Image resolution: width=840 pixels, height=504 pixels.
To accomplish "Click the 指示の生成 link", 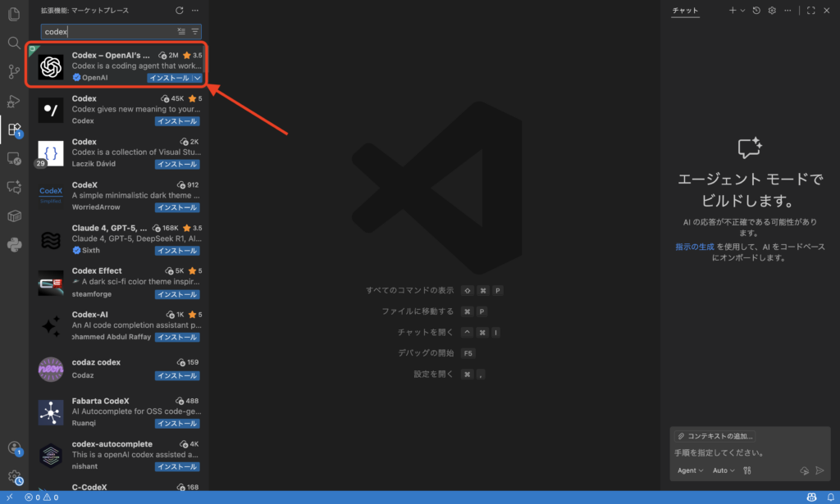I will pos(695,247).
